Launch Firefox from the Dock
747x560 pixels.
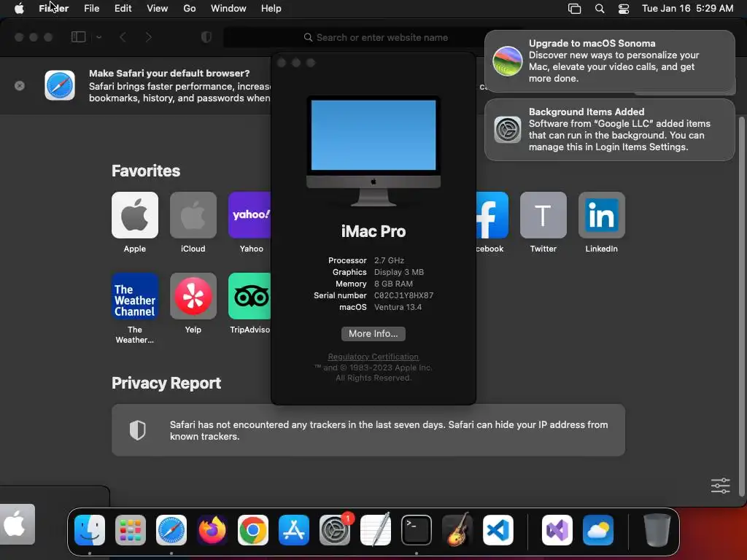click(x=212, y=530)
